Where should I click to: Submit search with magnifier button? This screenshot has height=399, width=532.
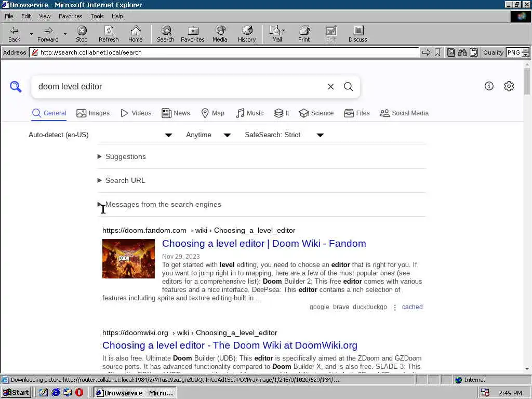pyautogui.click(x=349, y=87)
